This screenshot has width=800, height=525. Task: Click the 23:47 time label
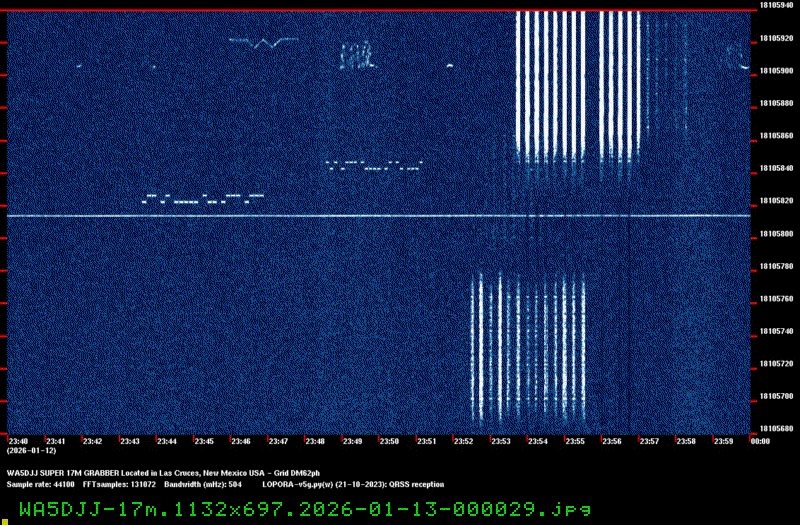coord(278,441)
